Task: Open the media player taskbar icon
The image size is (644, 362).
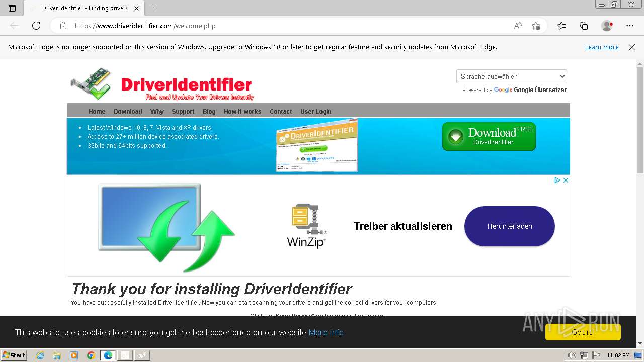Action: tap(74, 355)
